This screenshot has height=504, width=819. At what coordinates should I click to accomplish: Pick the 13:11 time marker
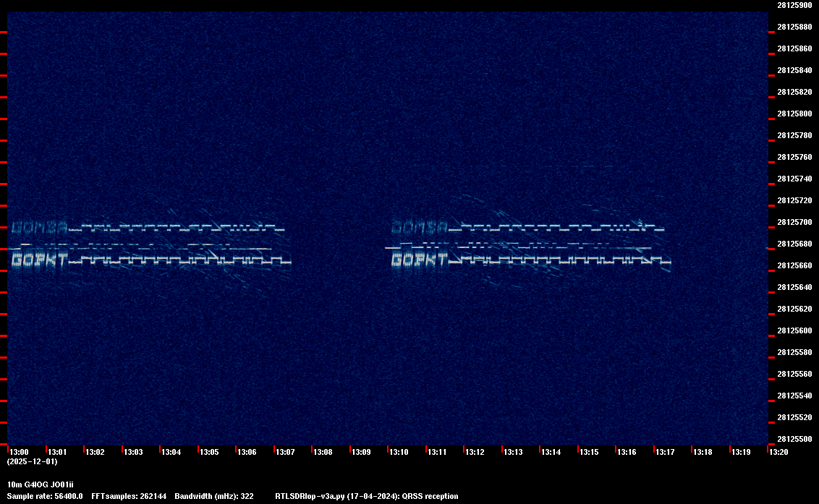tap(437, 452)
